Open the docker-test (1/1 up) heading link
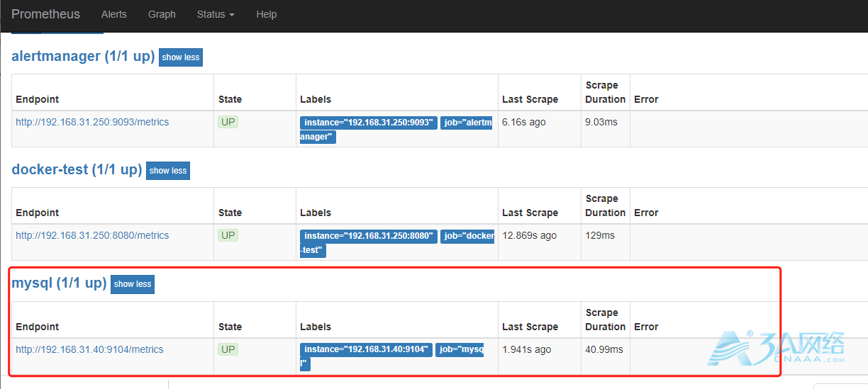This screenshot has height=389, width=868. tap(77, 169)
